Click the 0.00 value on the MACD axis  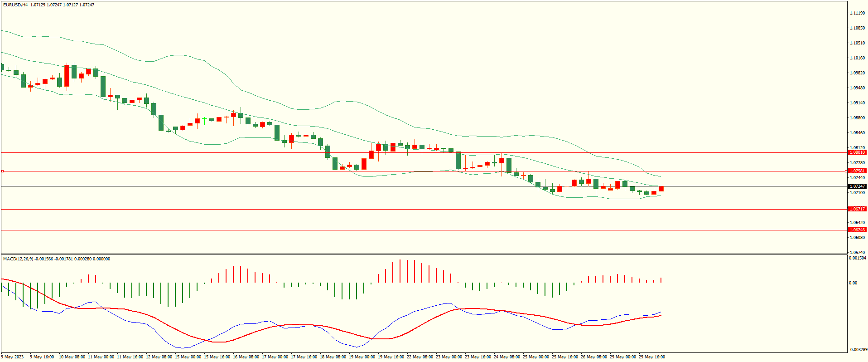pyautogui.click(x=853, y=283)
